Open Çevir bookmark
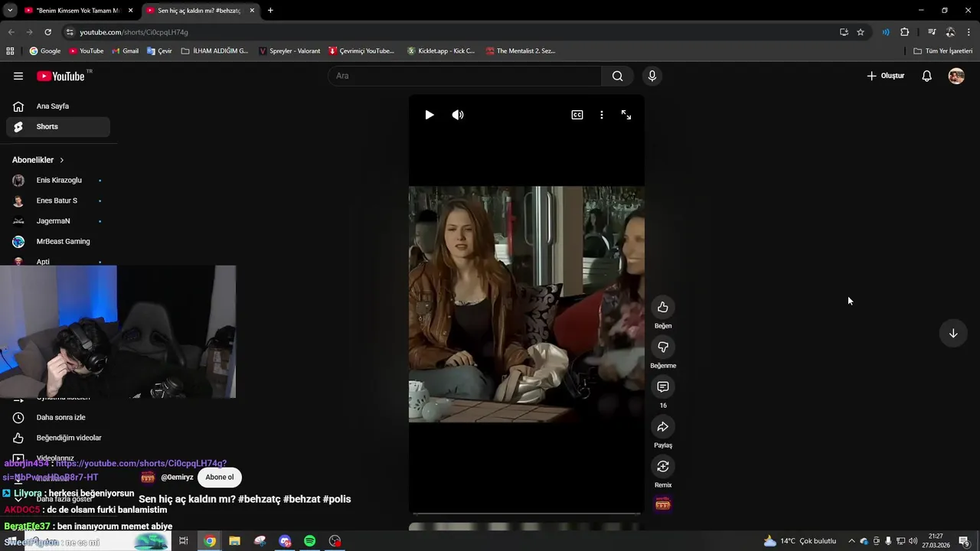Image resolution: width=980 pixels, height=551 pixels. (x=159, y=51)
